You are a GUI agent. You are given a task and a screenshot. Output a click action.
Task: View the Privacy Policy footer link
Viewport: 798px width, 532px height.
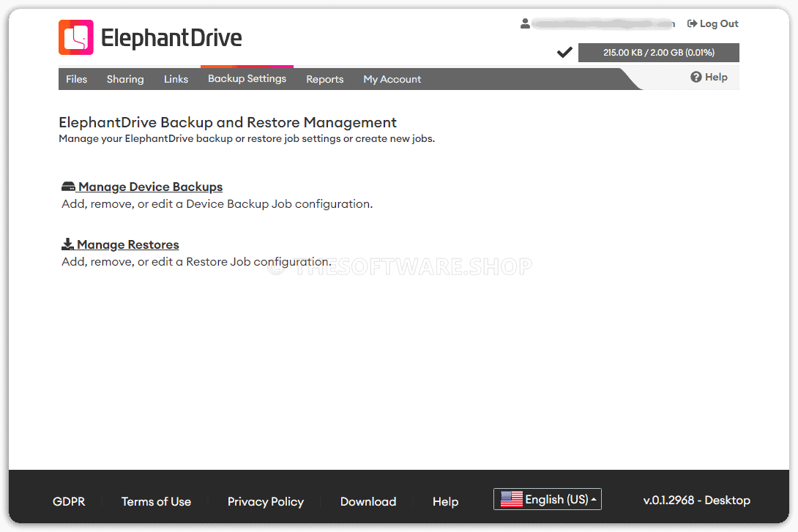click(x=266, y=501)
